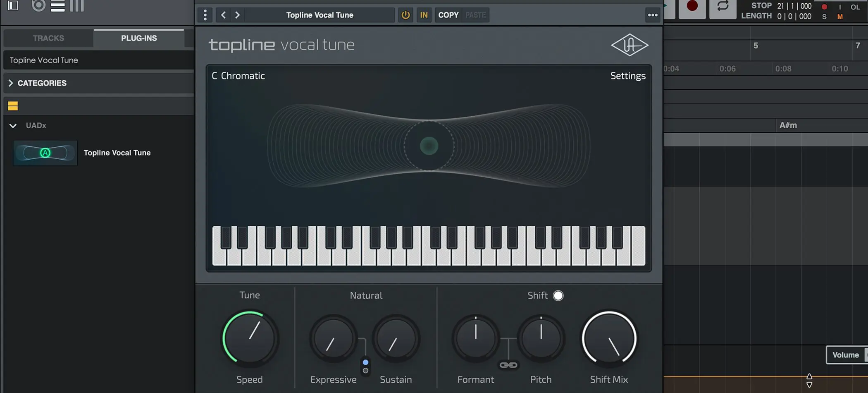Go to next preset with right arrow

point(237,15)
